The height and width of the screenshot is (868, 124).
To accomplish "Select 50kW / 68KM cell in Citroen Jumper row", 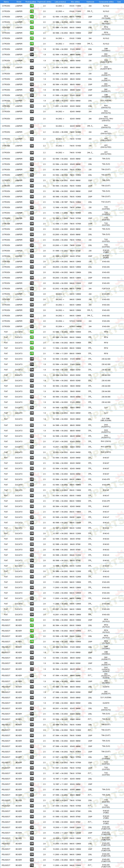I will point(75,101).
